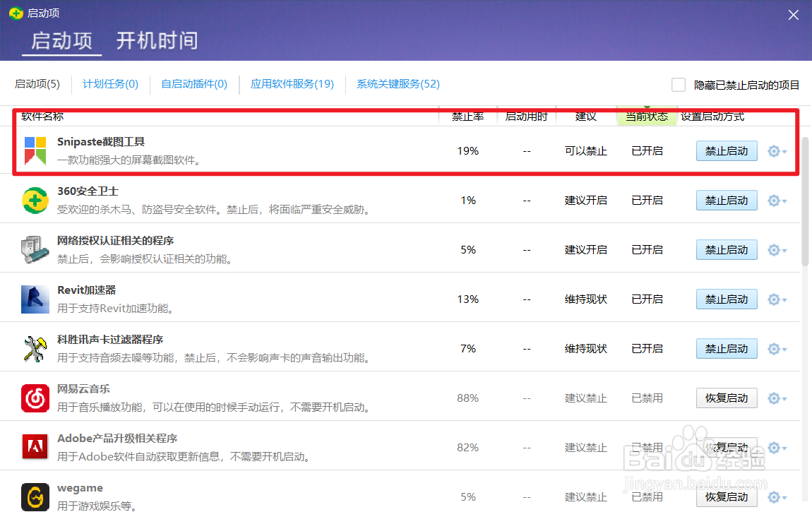Sort by 禁止率 column header
Screen dimensions: 812x512
(467, 117)
